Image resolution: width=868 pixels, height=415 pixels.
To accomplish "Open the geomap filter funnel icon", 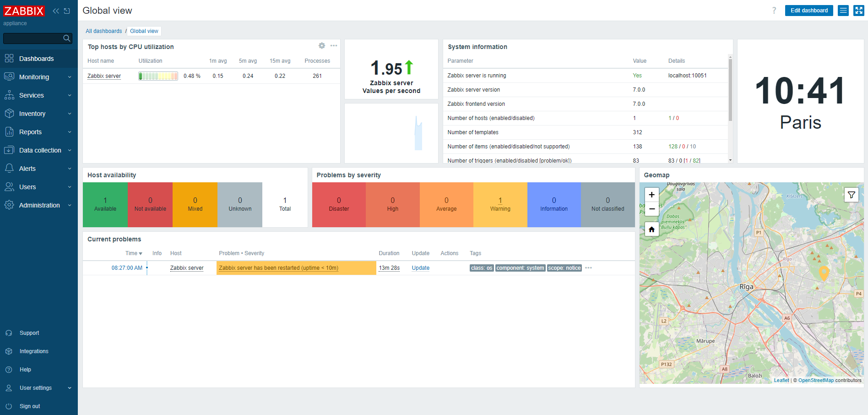I will pyautogui.click(x=851, y=195).
